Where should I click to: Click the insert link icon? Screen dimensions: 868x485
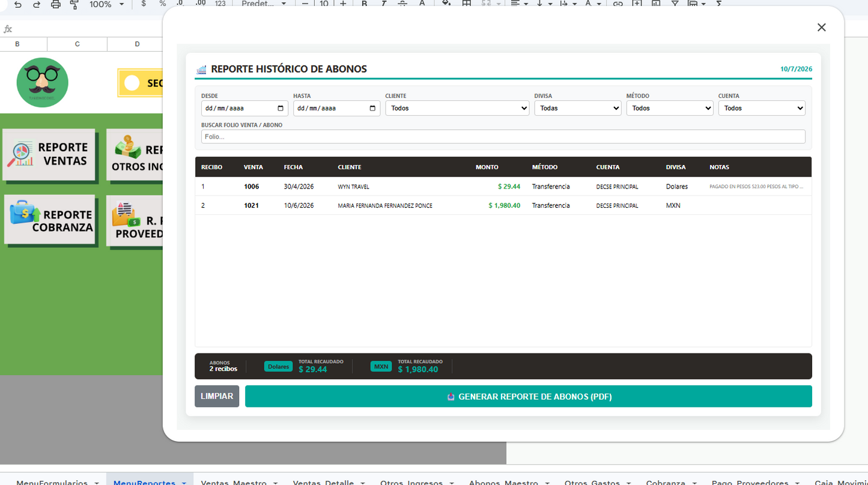coord(618,4)
